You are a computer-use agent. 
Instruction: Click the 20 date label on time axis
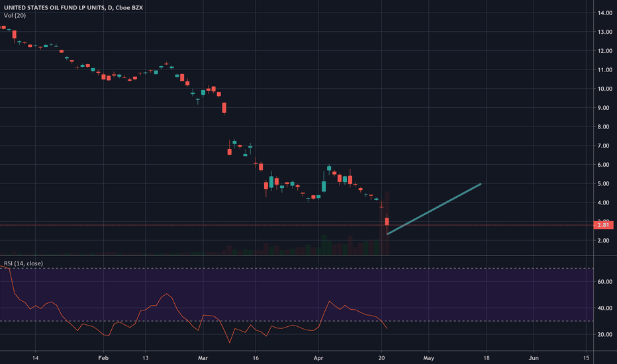[x=381, y=358]
